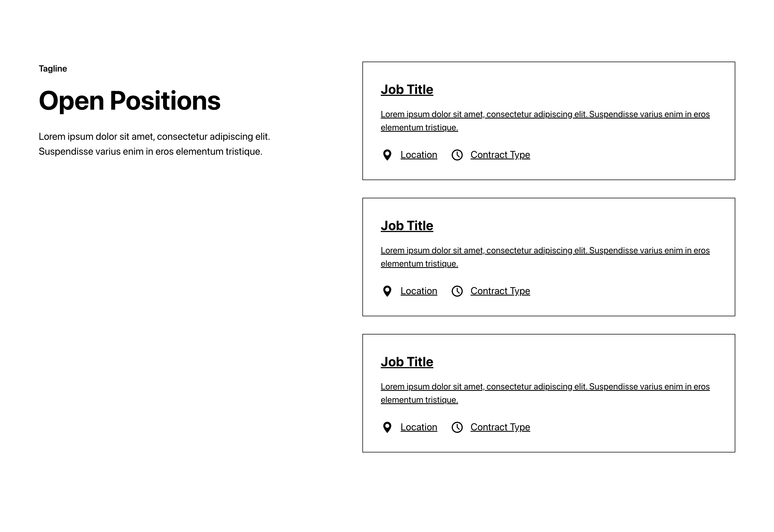Select the Location link in second card

tap(419, 291)
